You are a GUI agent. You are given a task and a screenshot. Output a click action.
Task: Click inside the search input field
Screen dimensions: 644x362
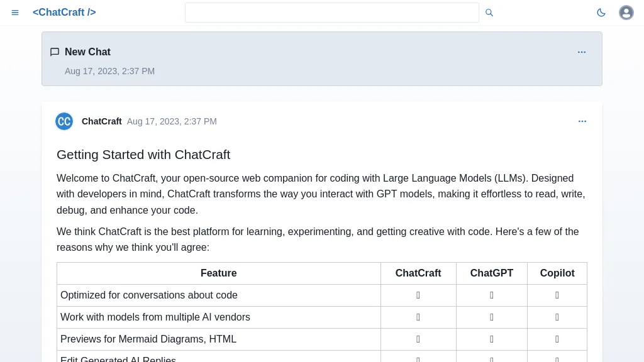[x=332, y=13]
